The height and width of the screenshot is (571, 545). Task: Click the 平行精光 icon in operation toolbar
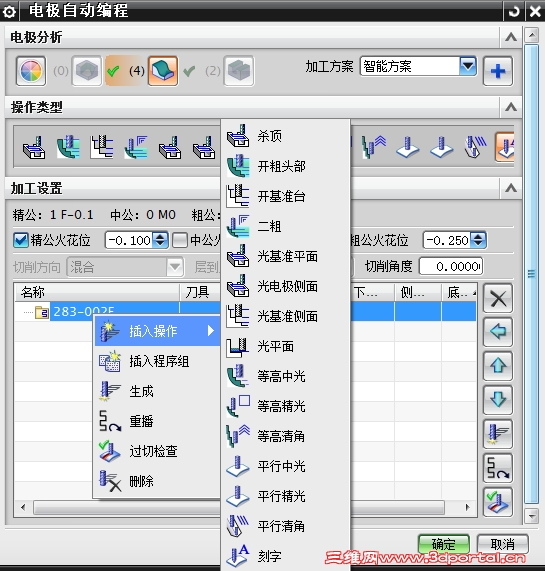[x=441, y=147]
